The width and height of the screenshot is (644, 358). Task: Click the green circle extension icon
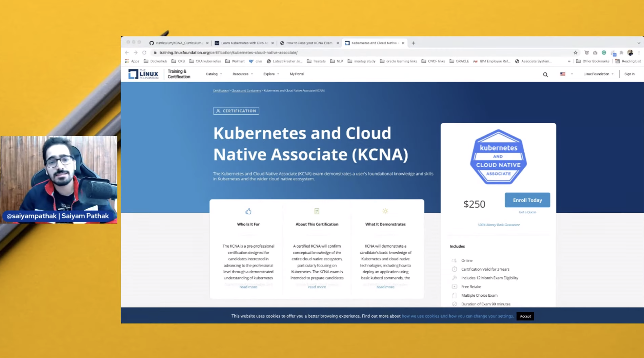point(604,52)
